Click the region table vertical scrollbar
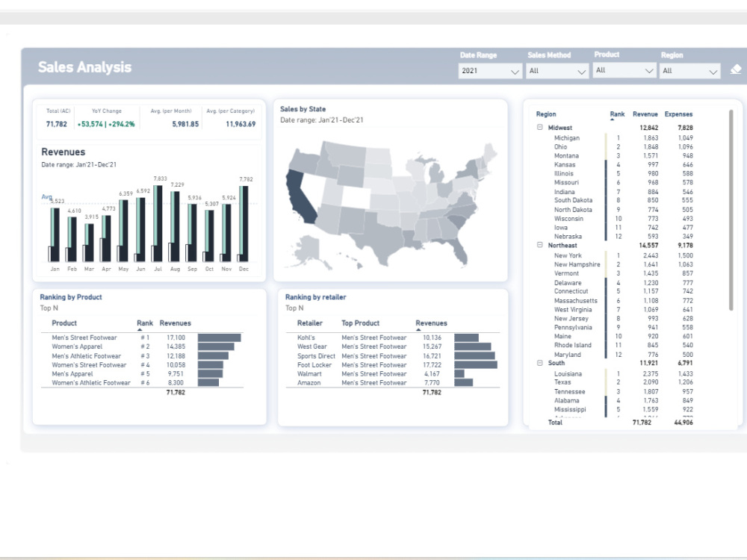747x560 pixels. click(731, 210)
